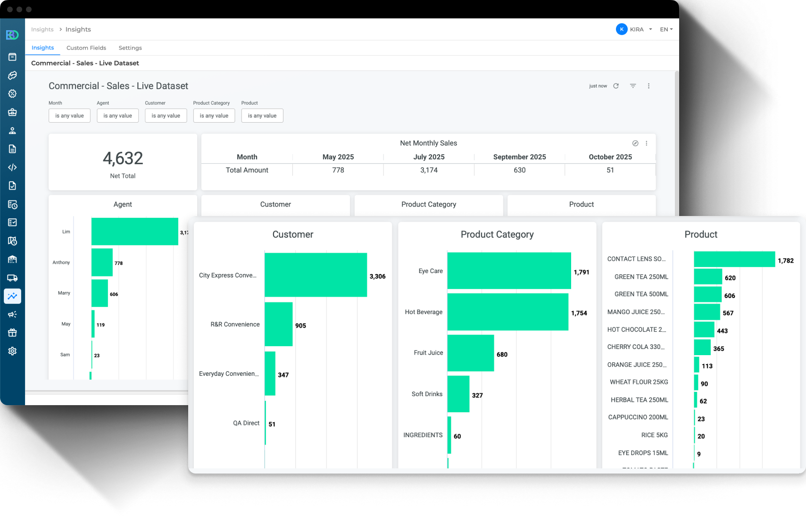Refresh the dashboard data
The image size is (806, 532).
(x=615, y=86)
